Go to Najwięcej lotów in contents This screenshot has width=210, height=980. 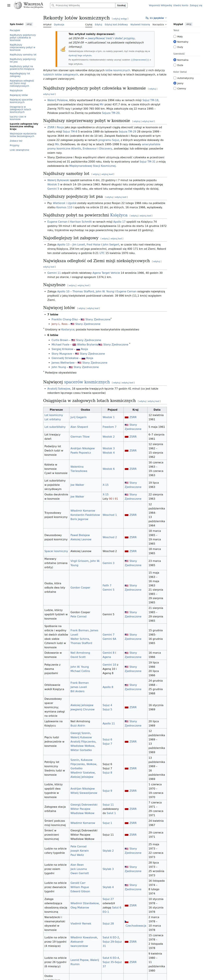19,95
